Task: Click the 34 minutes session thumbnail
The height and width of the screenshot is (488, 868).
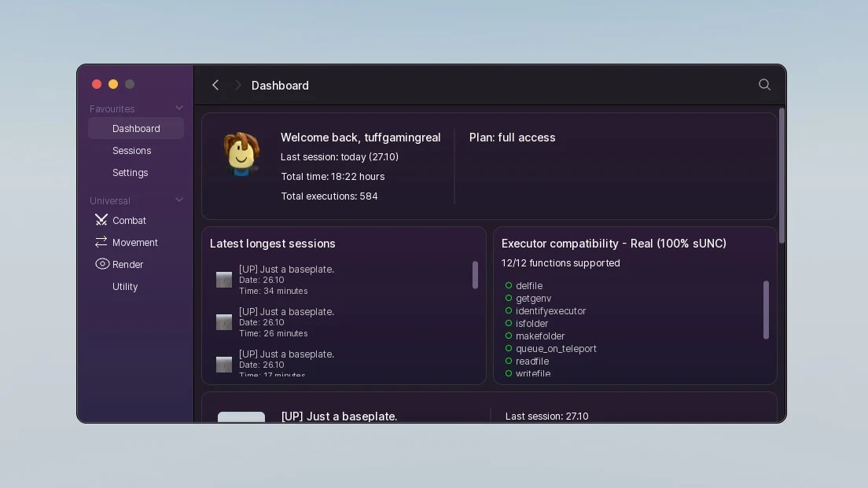Action: pos(223,280)
